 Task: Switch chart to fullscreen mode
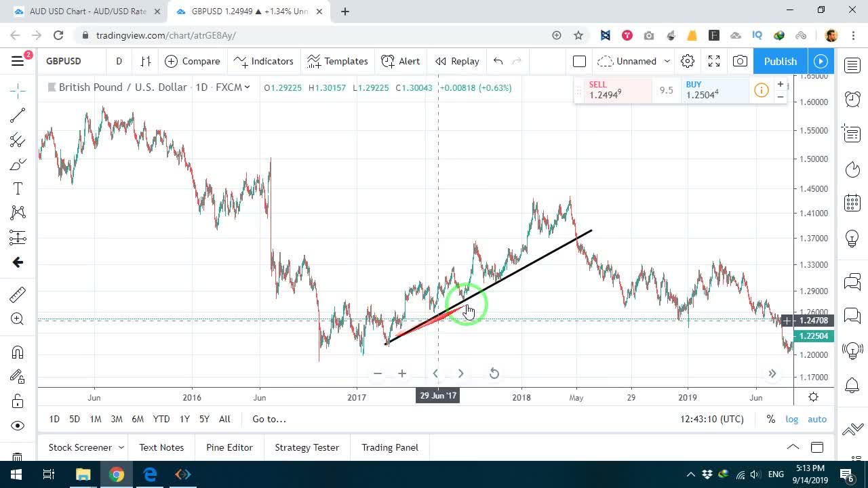click(714, 61)
